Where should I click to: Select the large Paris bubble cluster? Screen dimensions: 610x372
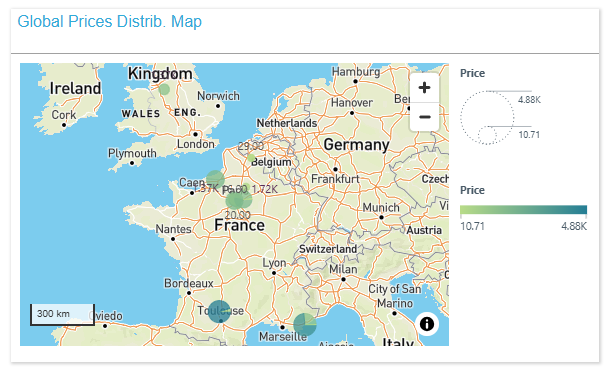(x=236, y=200)
